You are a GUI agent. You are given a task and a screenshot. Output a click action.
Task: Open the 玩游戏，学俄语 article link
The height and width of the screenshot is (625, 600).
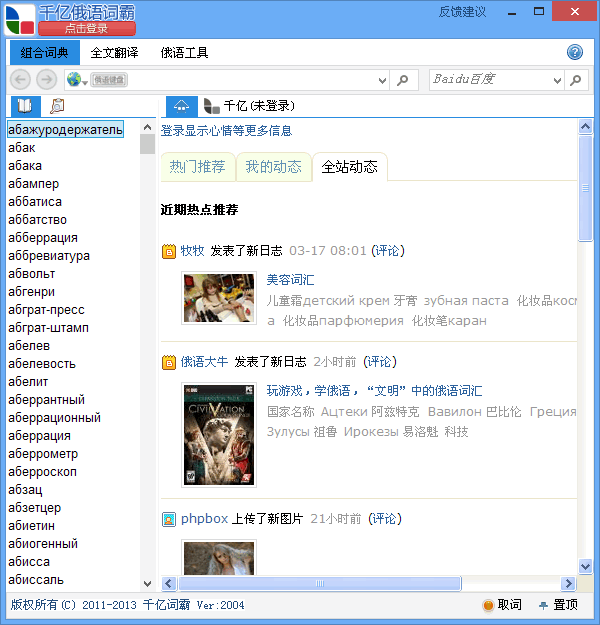[x=374, y=391]
